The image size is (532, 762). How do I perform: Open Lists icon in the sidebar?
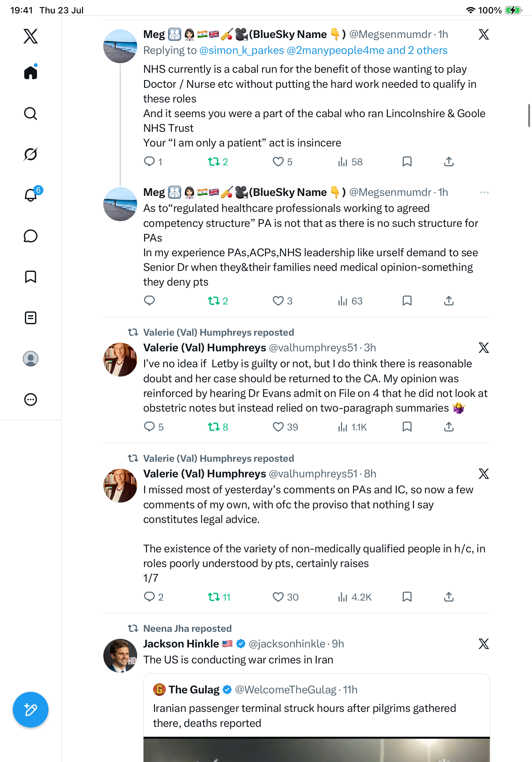point(31,317)
